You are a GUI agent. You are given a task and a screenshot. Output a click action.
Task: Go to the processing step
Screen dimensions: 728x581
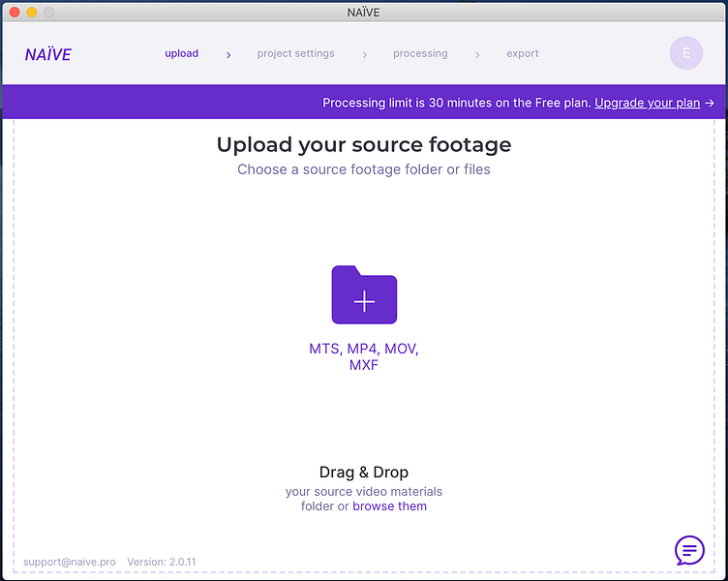(420, 53)
